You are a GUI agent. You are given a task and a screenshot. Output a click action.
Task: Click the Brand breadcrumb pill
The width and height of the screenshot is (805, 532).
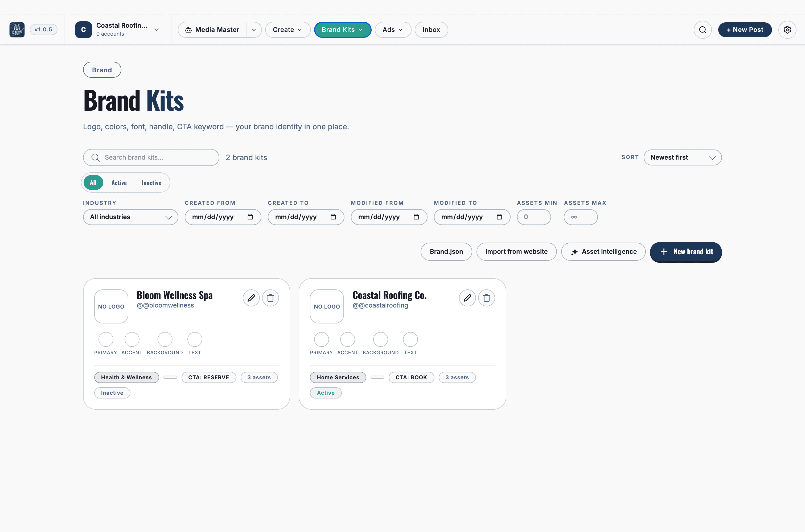click(102, 70)
